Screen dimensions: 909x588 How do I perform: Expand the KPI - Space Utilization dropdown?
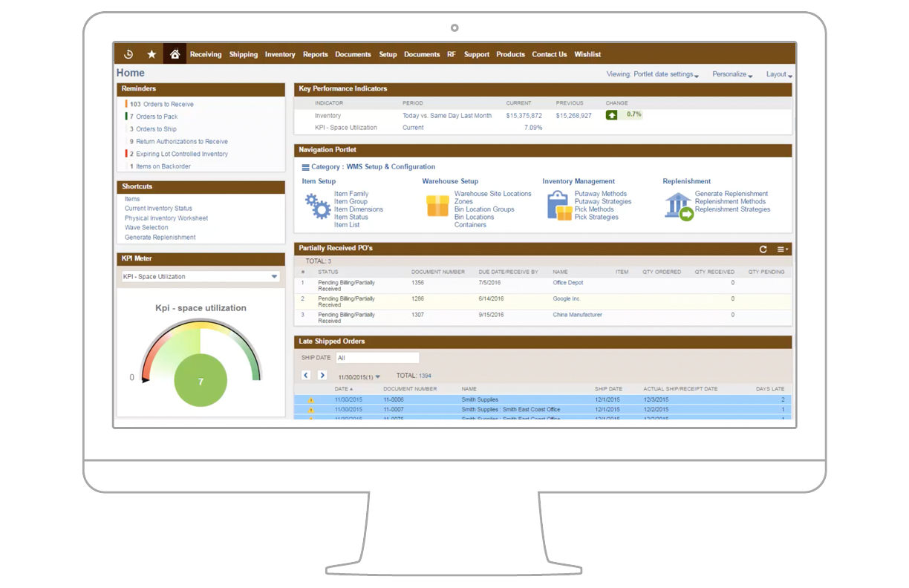(x=274, y=277)
